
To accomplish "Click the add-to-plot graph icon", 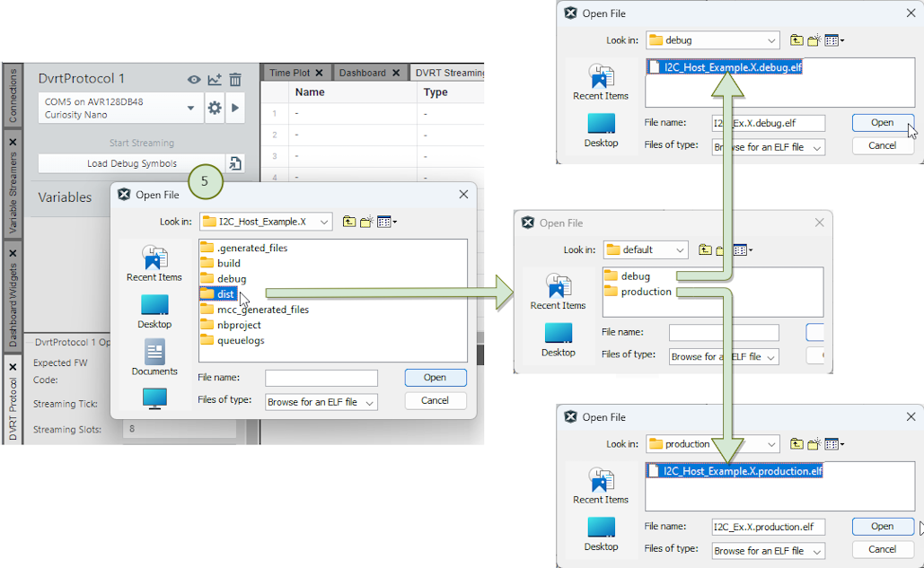I will (x=215, y=80).
